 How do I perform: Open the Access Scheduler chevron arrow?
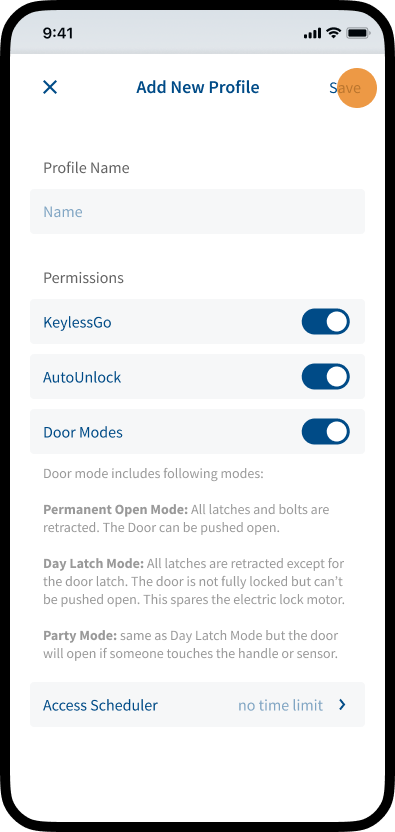pyautogui.click(x=342, y=705)
